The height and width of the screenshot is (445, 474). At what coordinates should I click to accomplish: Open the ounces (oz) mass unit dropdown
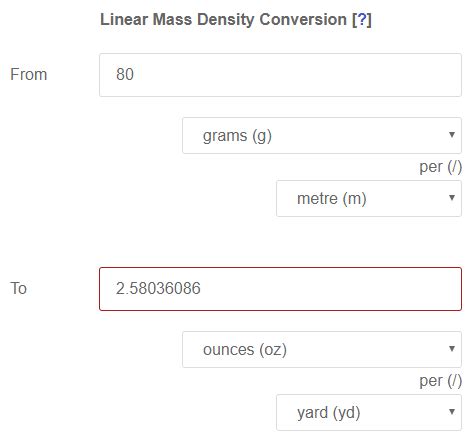tap(322, 349)
